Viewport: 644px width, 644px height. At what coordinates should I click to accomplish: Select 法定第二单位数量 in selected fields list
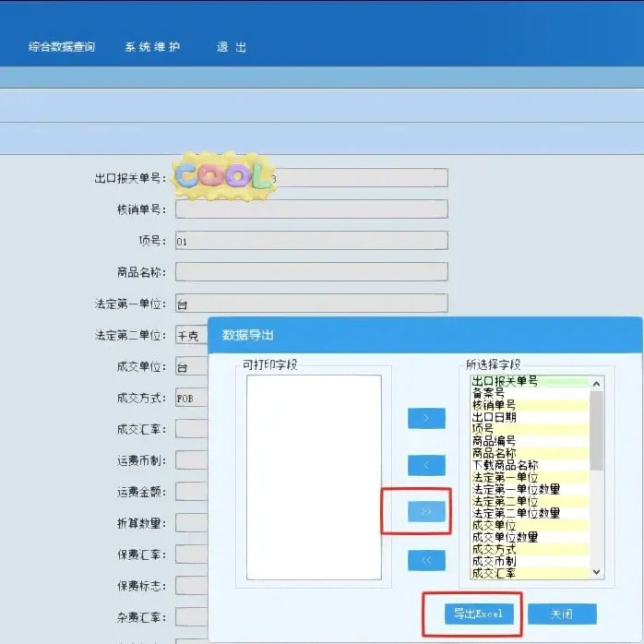coord(530,513)
